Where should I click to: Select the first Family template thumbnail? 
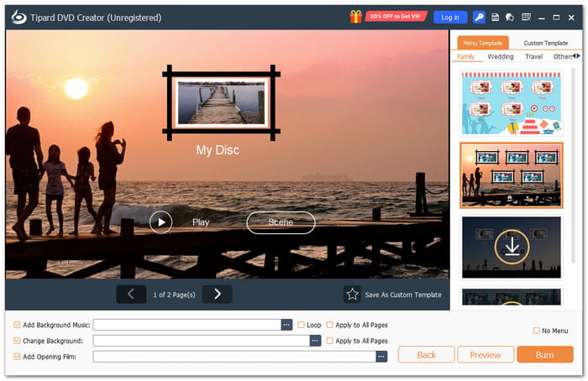(511, 103)
